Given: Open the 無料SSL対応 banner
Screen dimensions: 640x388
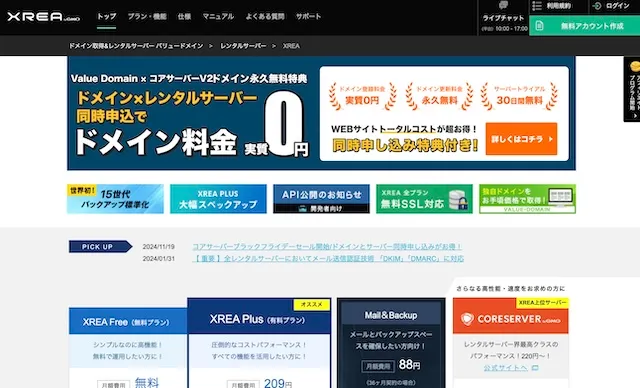Looking at the screenshot, I should (424, 199).
